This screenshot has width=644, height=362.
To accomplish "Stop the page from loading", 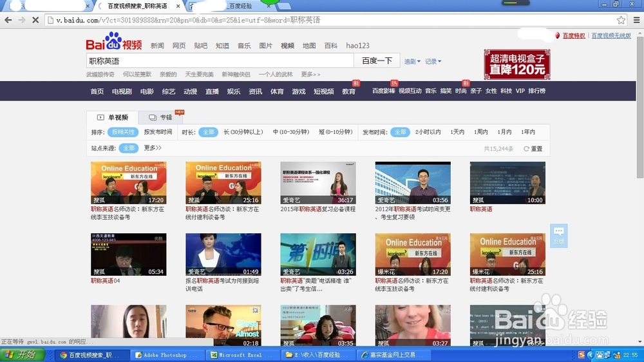I will click(35, 20).
